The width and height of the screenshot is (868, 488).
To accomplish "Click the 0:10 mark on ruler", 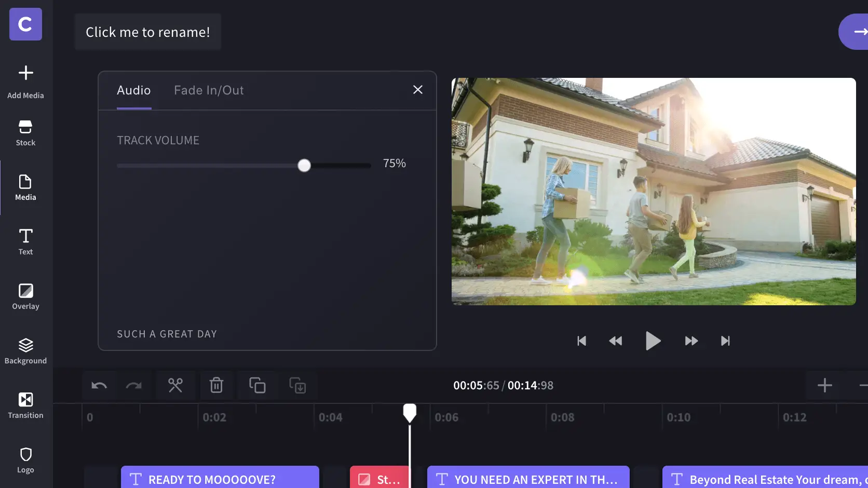I will [x=679, y=417].
